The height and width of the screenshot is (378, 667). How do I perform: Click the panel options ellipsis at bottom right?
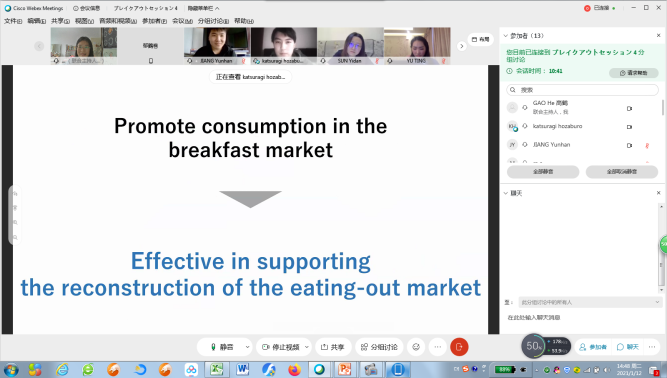(652, 347)
